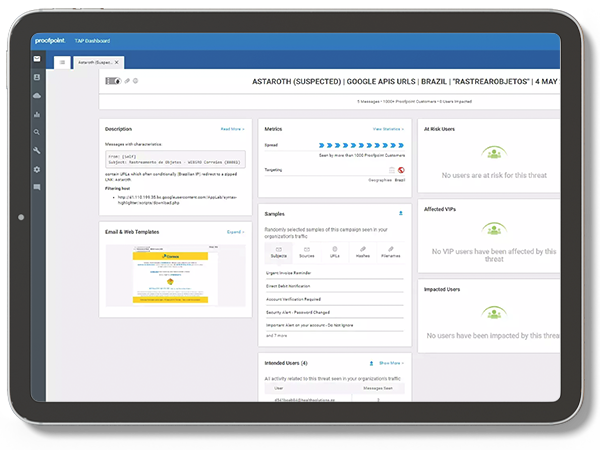Click the From/Subject code box
Image resolution: width=600 pixels, height=450 pixels.
(176, 159)
